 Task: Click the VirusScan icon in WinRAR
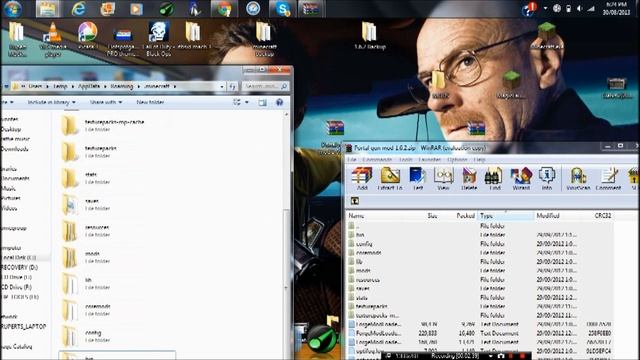click(578, 179)
